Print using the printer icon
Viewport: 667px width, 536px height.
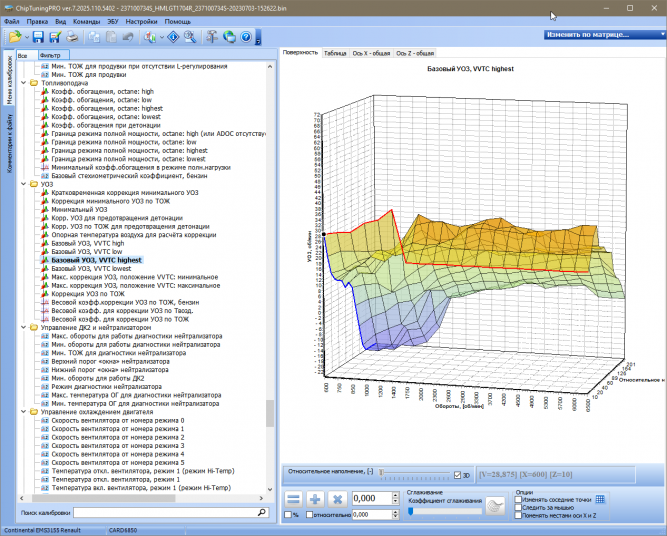72,37
